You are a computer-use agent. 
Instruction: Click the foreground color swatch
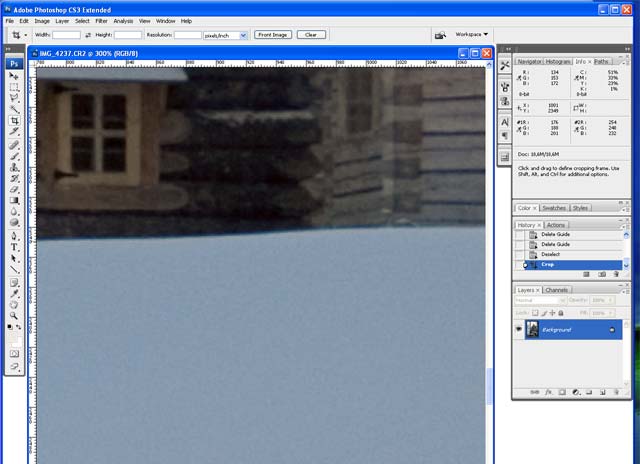click(12, 326)
